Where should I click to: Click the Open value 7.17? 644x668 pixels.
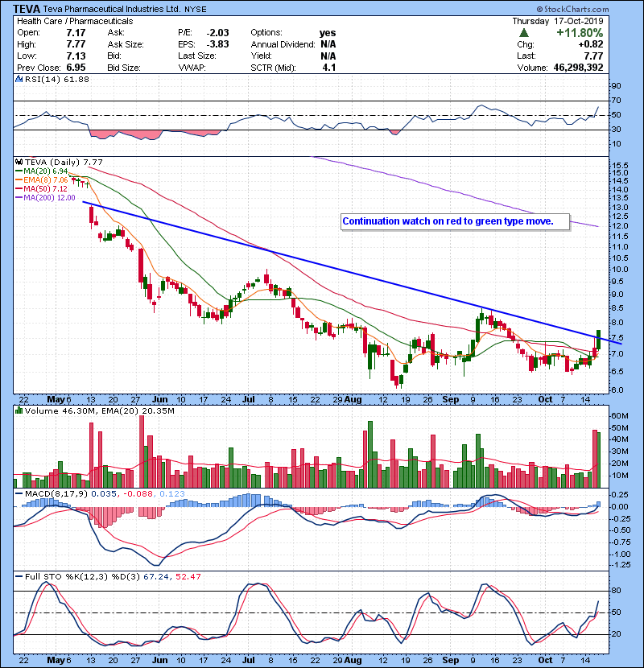(x=76, y=33)
